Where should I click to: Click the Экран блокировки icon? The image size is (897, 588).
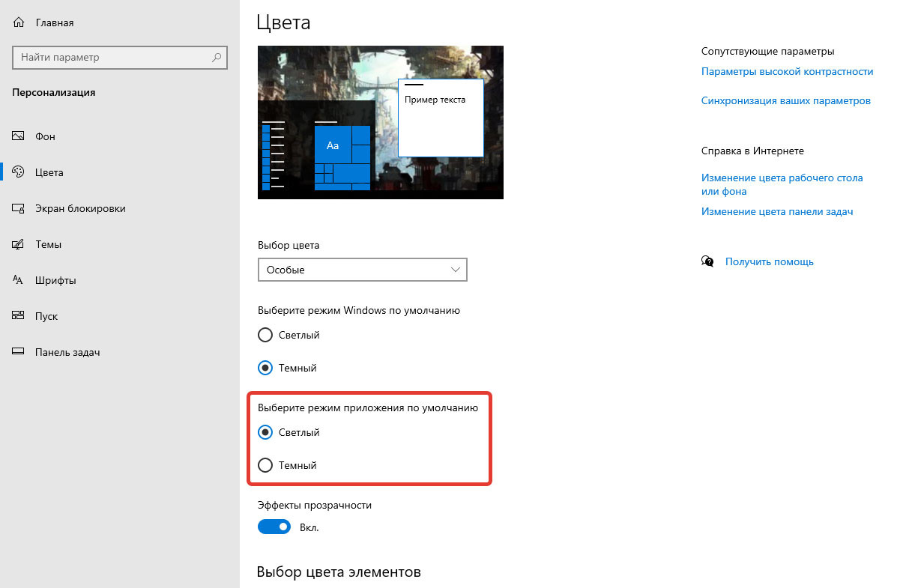coord(18,208)
